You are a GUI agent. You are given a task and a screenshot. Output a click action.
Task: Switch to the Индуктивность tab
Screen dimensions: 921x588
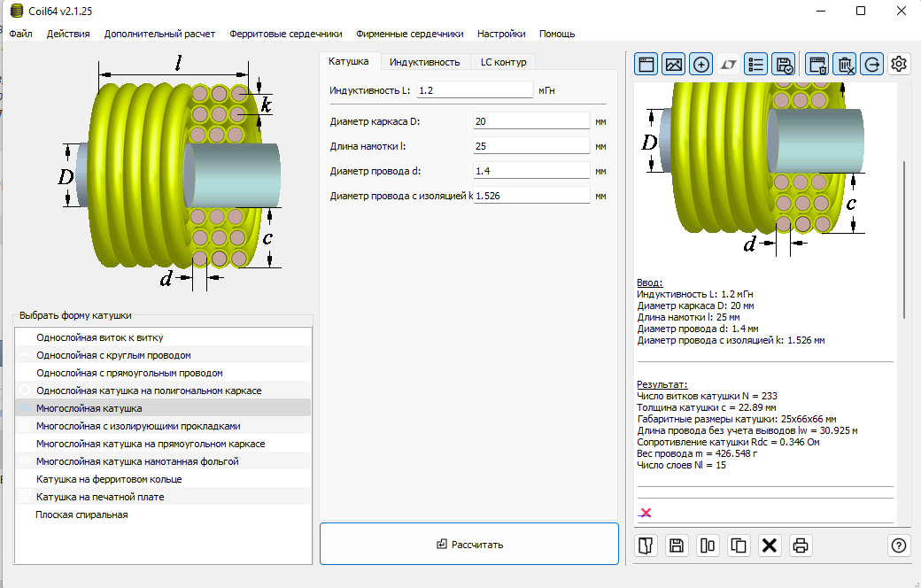pyautogui.click(x=425, y=62)
